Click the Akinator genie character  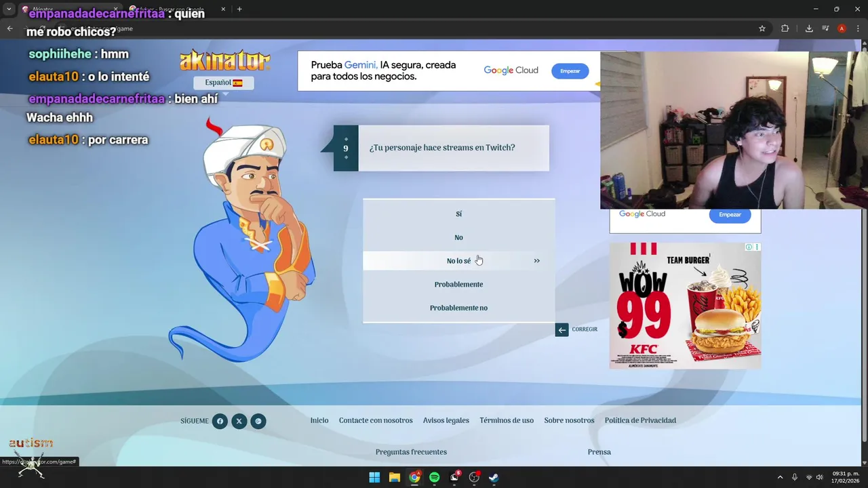point(243,241)
